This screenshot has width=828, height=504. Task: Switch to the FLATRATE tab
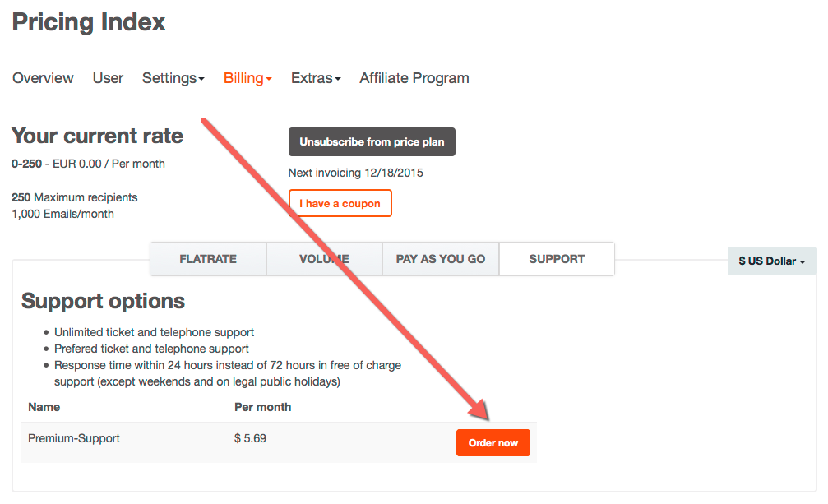point(208,259)
